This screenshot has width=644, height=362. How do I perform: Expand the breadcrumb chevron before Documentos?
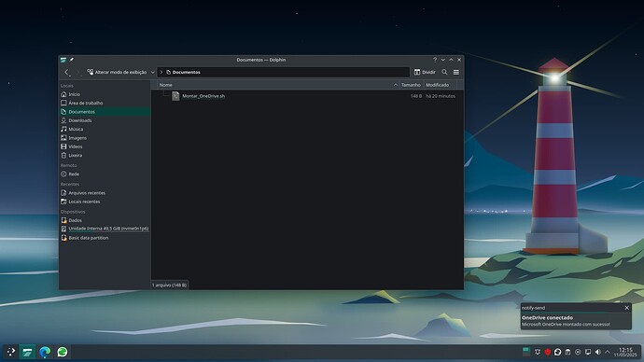tap(161, 72)
